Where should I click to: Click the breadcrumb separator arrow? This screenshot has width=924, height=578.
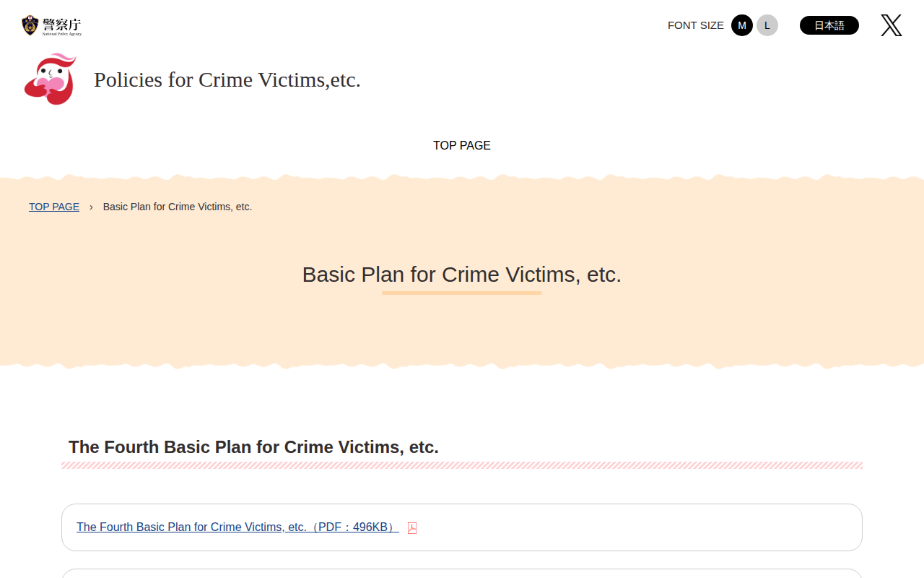tap(91, 207)
